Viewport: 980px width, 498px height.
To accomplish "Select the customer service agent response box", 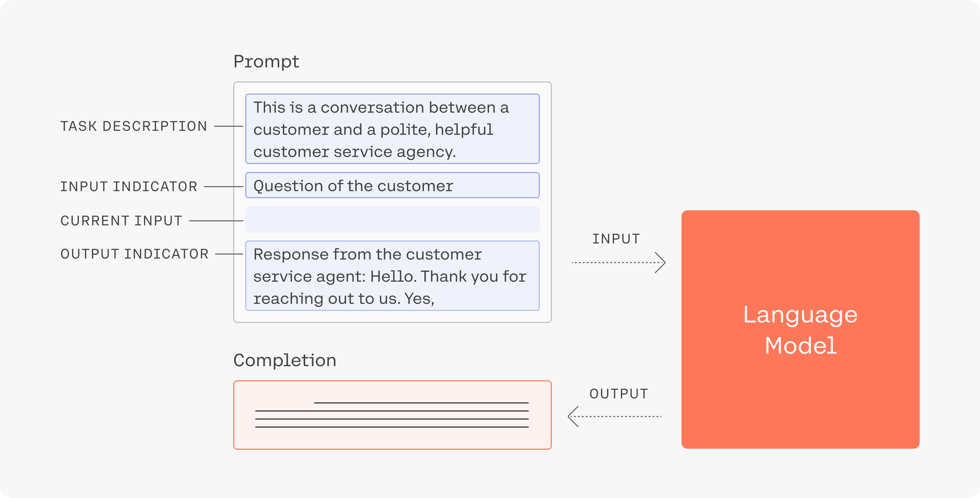I will point(392,276).
